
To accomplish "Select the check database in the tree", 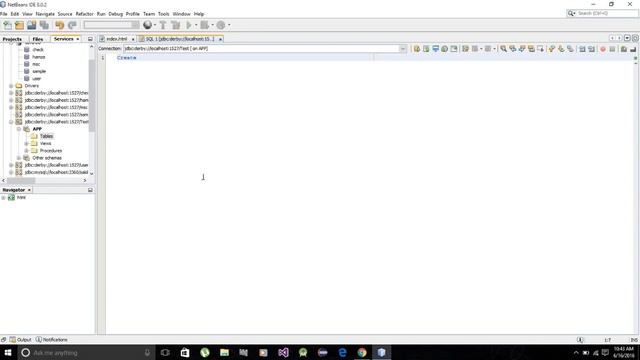I will point(38,50).
